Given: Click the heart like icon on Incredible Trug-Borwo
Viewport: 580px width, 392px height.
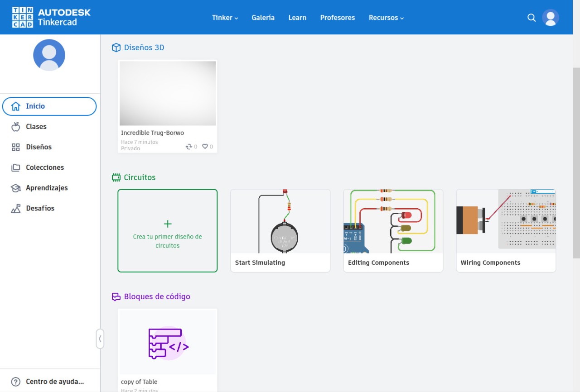Looking at the screenshot, I should 205,147.
